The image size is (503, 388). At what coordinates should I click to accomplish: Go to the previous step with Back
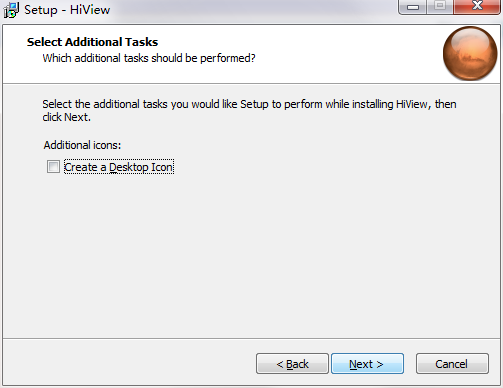[x=292, y=364]
